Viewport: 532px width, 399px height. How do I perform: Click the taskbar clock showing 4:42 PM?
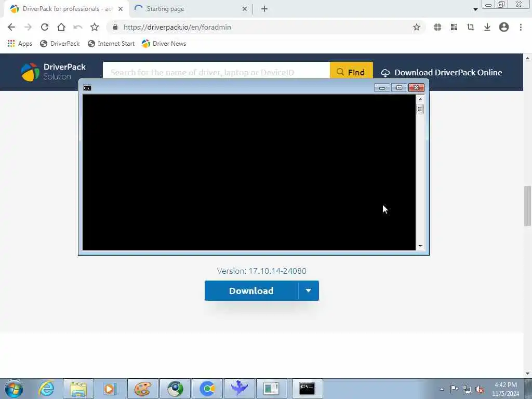tap(506, 389)
